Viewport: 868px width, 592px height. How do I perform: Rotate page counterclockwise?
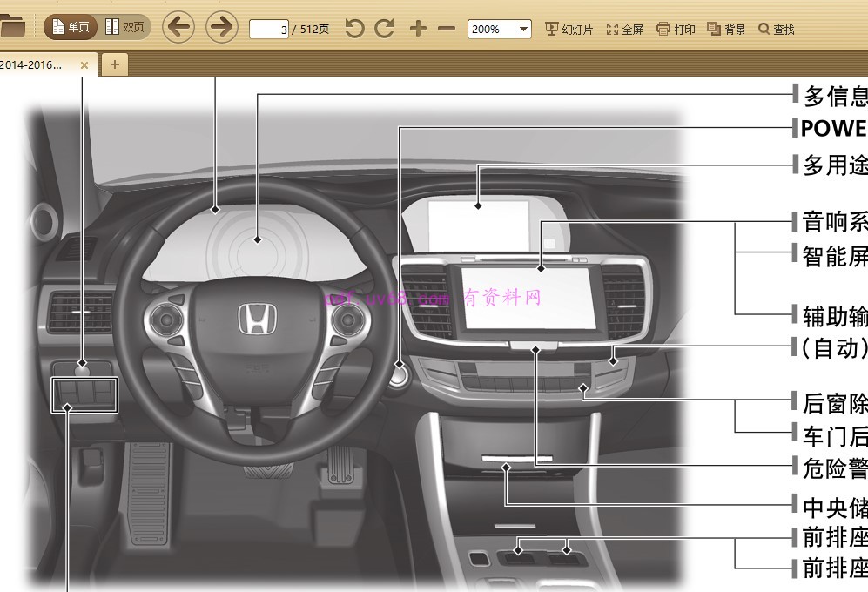(x=353, y=29)
